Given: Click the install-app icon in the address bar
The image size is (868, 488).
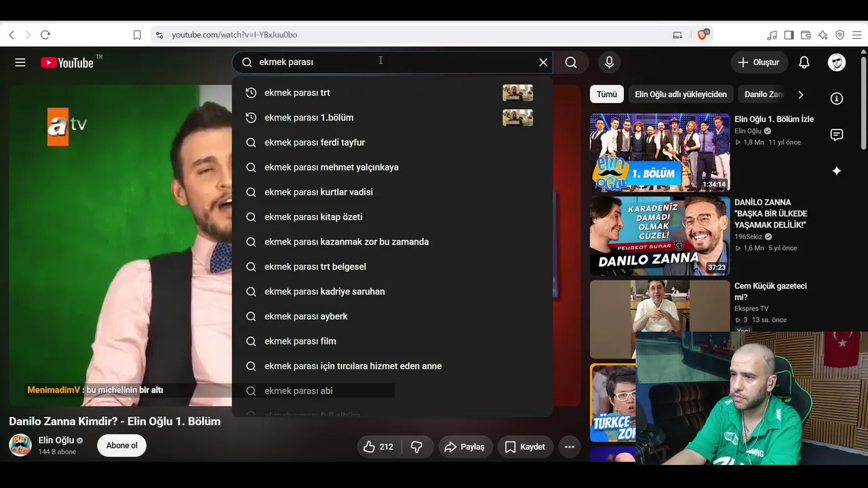Looking at the screenshot, I should coord(677,35).
